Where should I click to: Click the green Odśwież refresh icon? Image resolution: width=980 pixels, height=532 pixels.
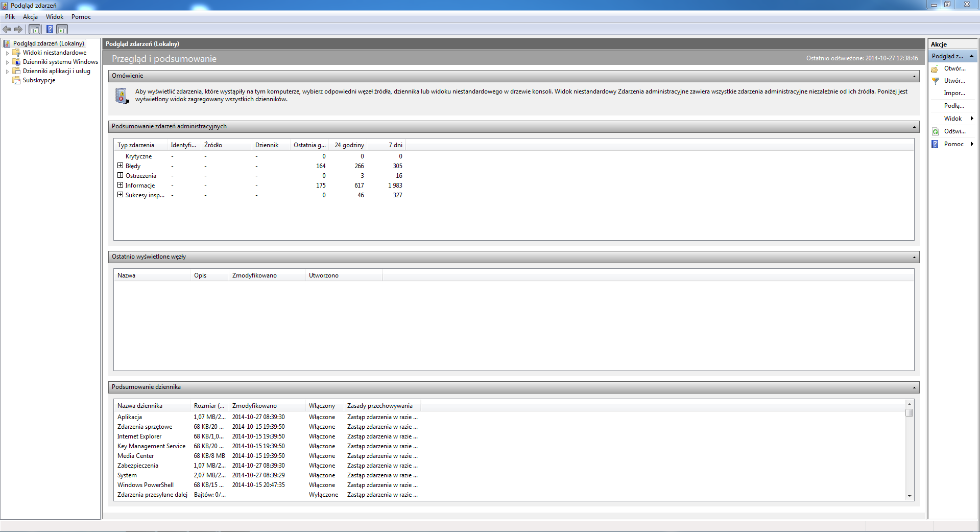(935, 131)
